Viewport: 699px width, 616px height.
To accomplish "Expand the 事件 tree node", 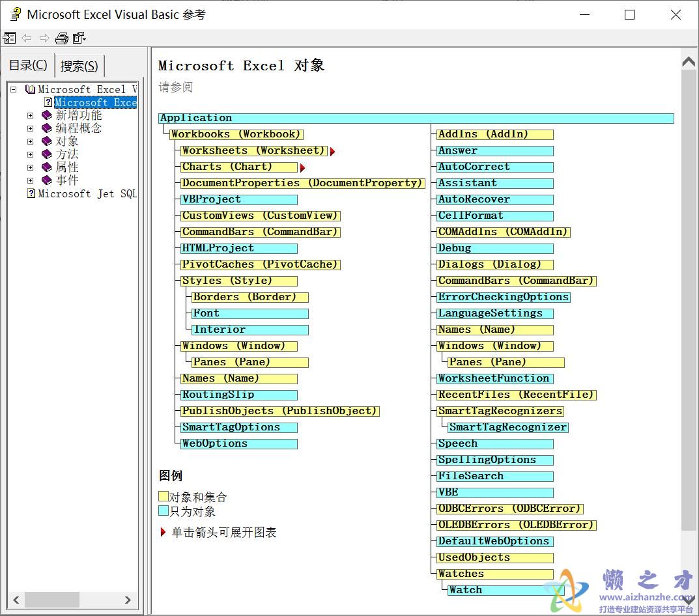I will (31, 180).
